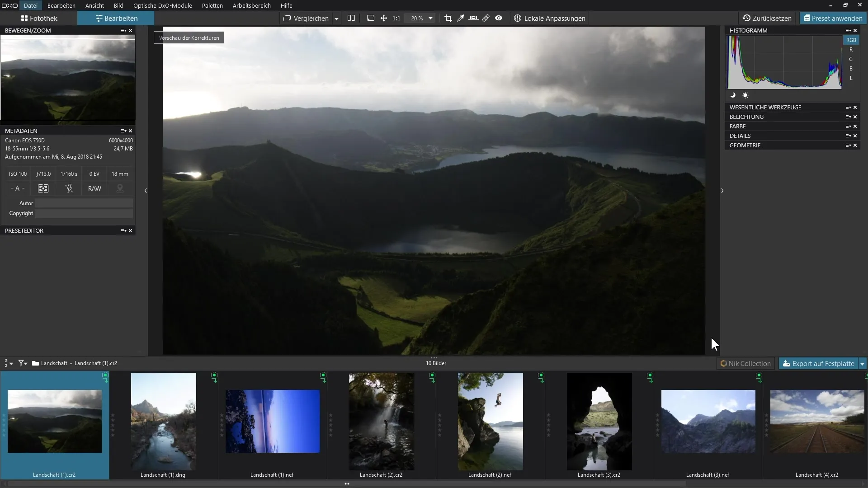Viewport: 868px width, 488px height.
Task: Toggle side-by-side comparison view icon
Action: coord(351,18)
